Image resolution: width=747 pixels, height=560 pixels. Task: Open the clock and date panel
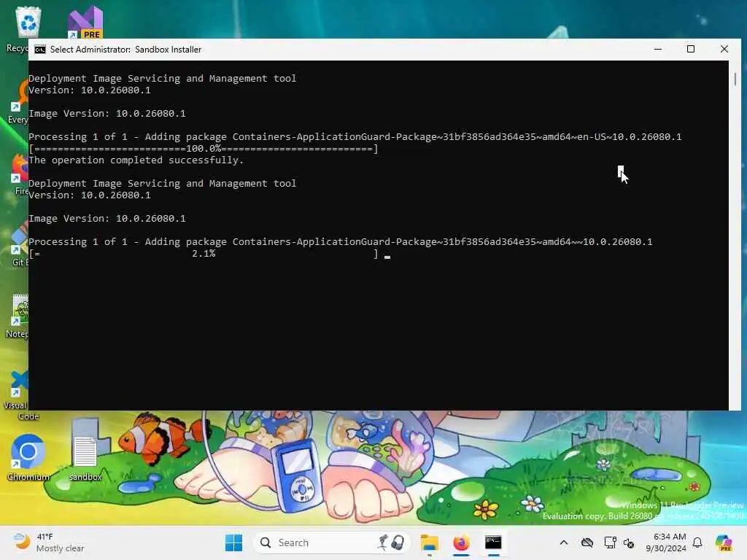[x=666, y=542]
